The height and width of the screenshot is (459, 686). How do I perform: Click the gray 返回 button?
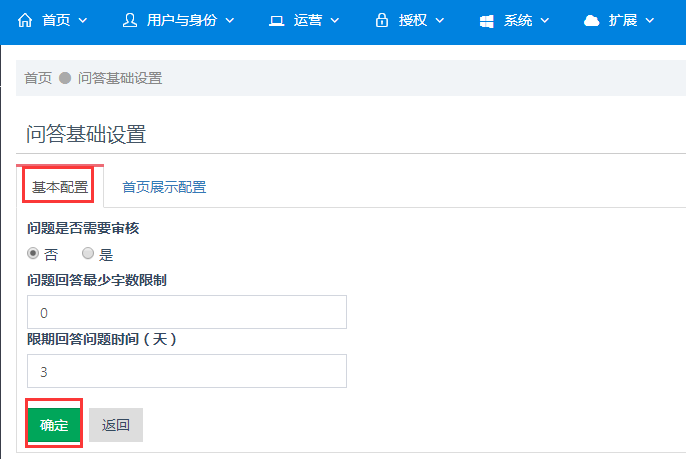click(116, 425)
